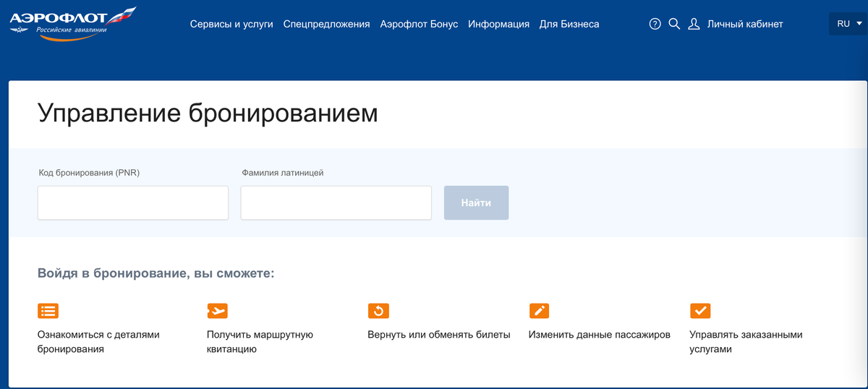The image size is (868, 389).
Task: Open the help question mark icon
Action: [655, 24]
